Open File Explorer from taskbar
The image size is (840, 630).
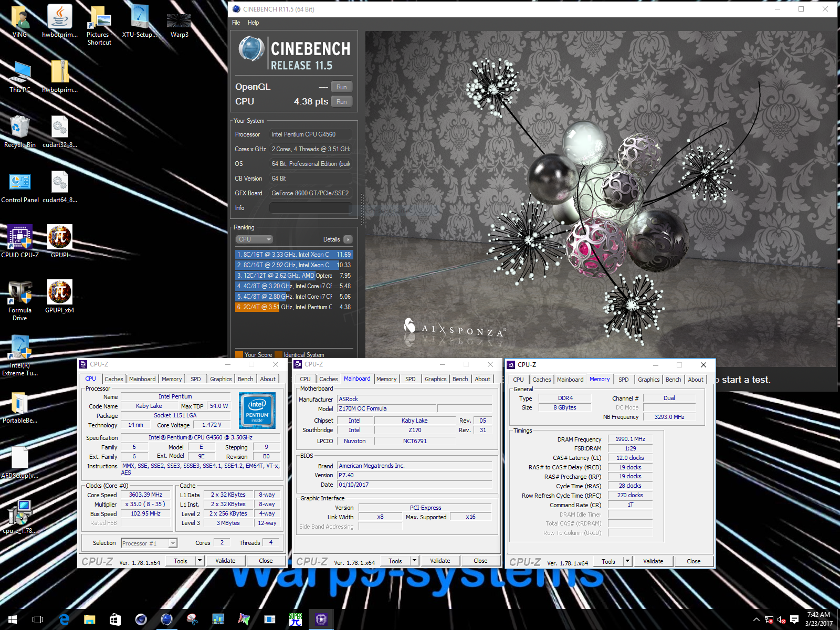click(90, 619)
